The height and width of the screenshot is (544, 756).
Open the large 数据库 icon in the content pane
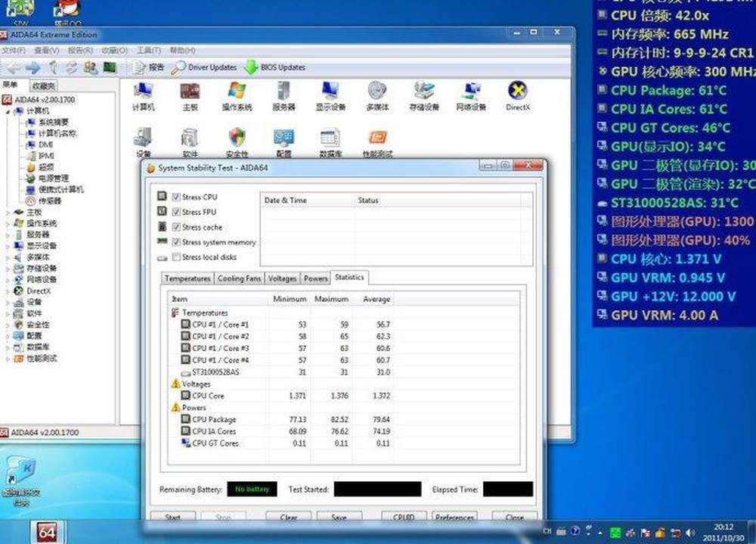point(330,143)
